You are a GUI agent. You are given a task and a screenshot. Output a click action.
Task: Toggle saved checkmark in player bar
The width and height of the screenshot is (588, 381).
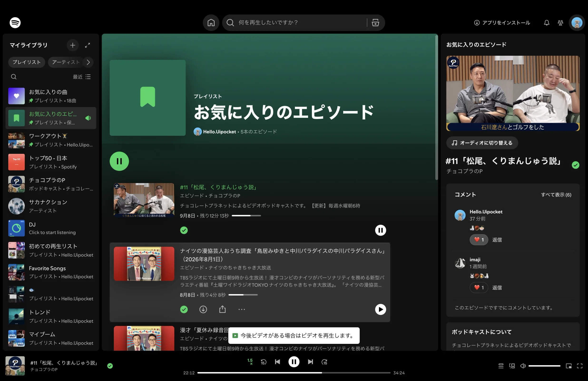pyautogui.click(x=110, y=366)
